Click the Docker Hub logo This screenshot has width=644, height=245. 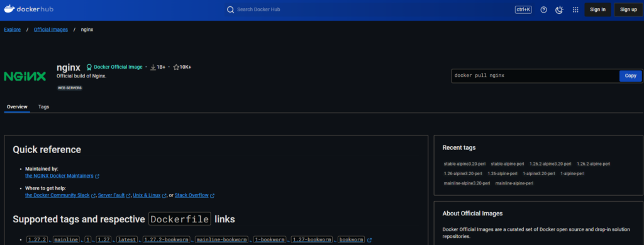pos(29,9)
